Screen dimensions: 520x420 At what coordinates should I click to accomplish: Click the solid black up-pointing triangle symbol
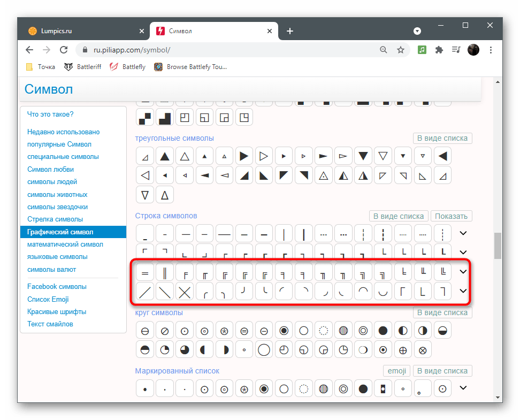pos(165,157)
